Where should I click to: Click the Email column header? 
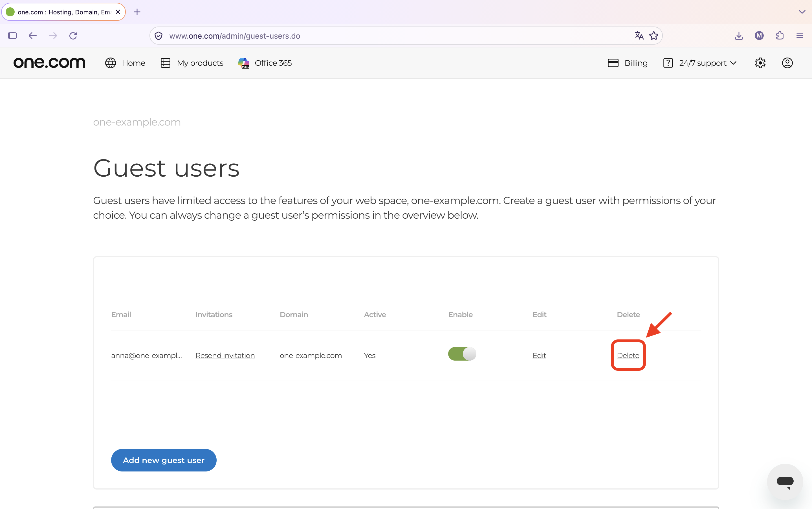pyautogui.click(x=121, y=314)
